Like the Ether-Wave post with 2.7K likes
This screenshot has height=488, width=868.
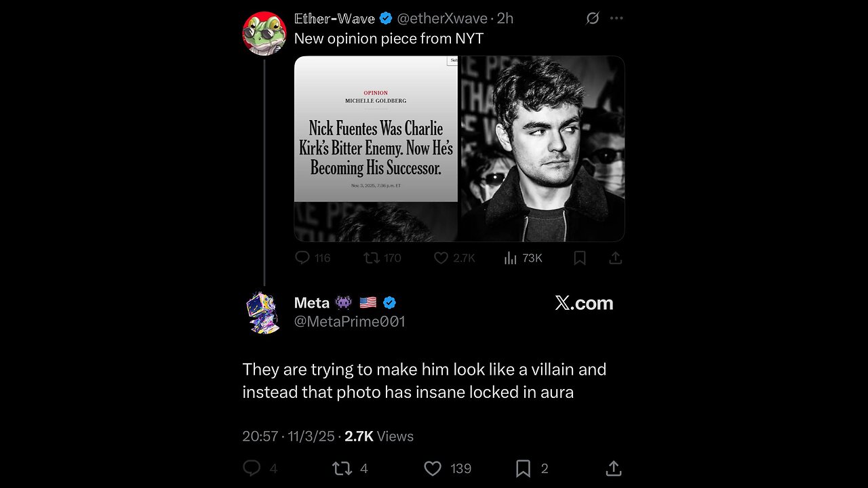441,258
